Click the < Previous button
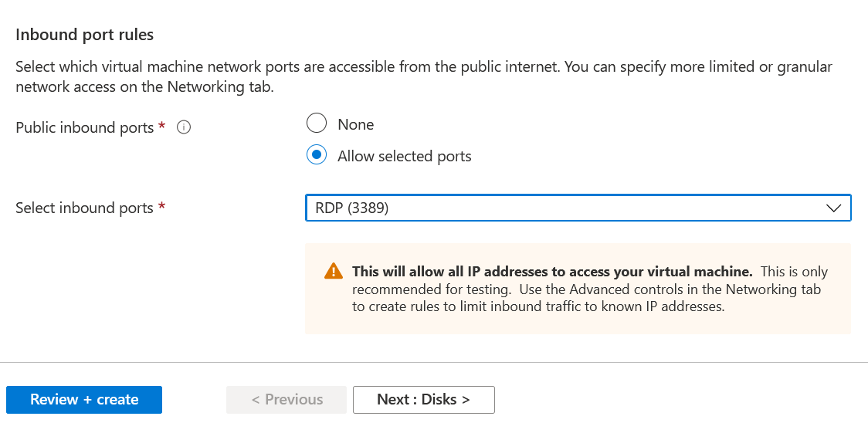 [287, 399]
